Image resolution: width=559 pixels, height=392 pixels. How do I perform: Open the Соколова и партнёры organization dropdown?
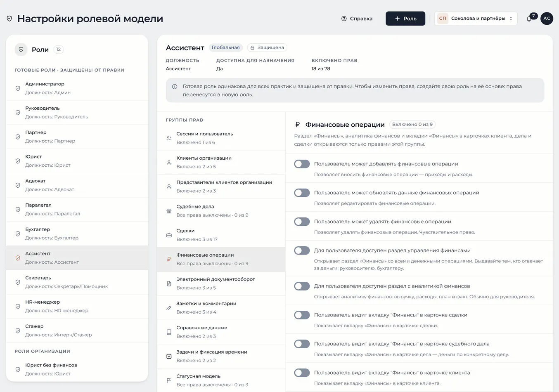[476, 19]
